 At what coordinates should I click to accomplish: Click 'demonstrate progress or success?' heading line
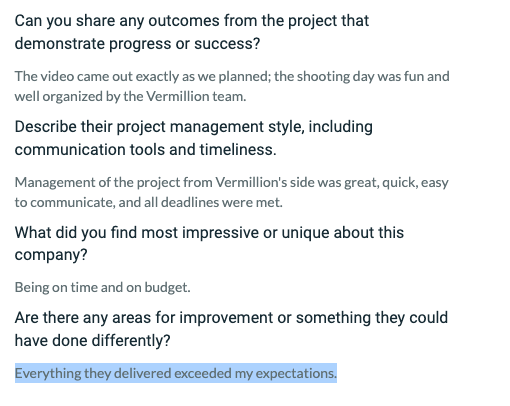coord(137,44)
